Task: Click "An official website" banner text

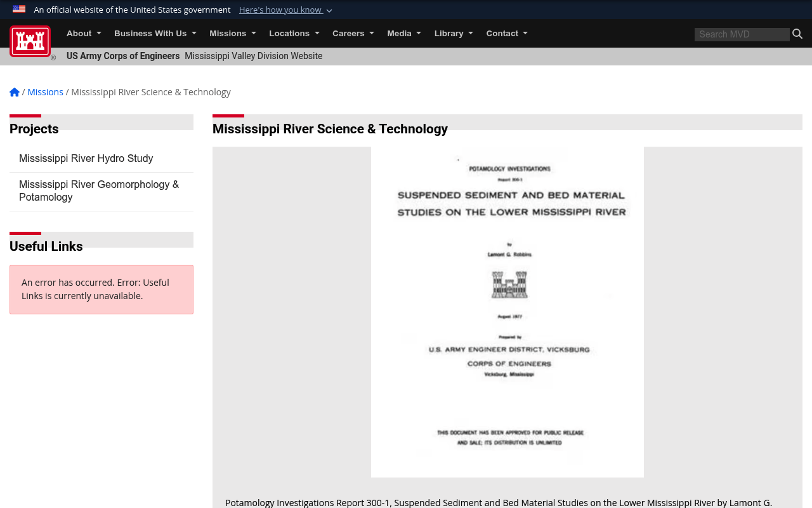Action: (132, 10)
